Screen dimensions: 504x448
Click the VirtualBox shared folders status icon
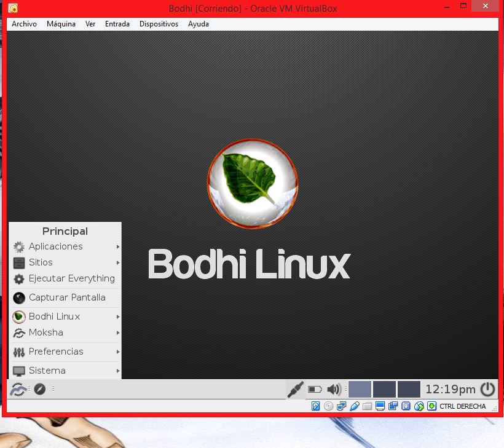[x=367, y=406]
